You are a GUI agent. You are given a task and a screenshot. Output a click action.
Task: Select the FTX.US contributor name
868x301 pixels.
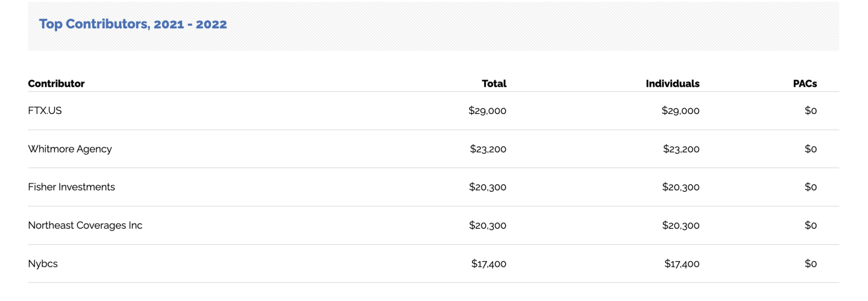(45, 111)
